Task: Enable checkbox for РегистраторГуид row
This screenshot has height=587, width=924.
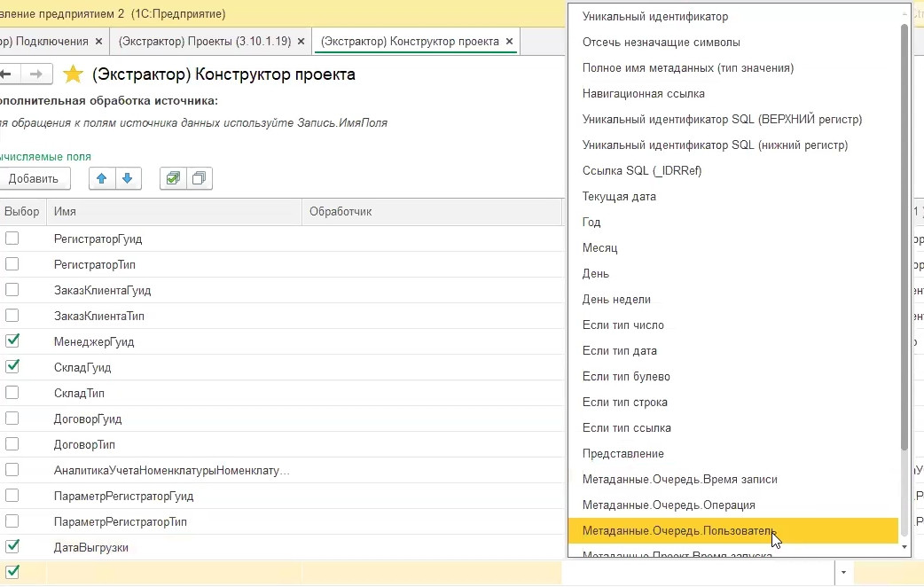Action: 12,239
